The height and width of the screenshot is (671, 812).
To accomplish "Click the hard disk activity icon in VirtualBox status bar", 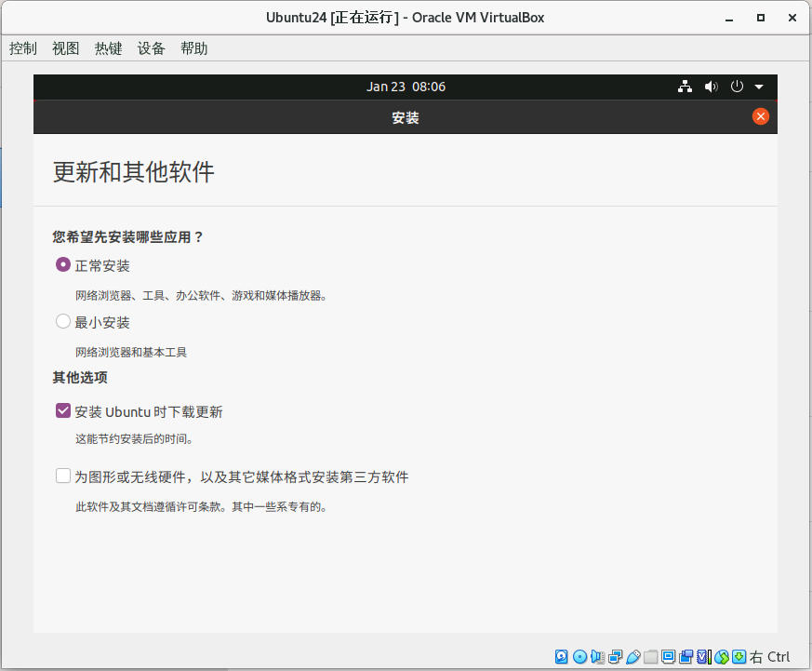I will pyautogui.click(x=561, y=656).
